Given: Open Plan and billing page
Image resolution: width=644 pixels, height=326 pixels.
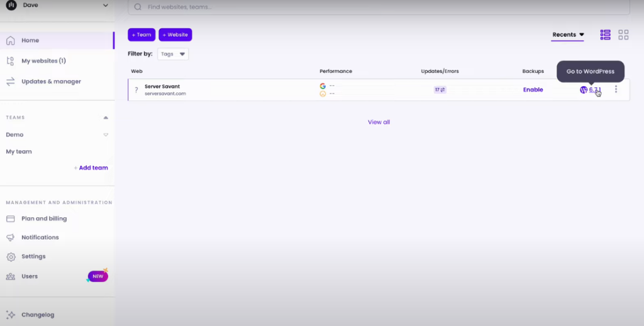Looking at the screenshot, I should pyautogui.click(x=44, y=219).
